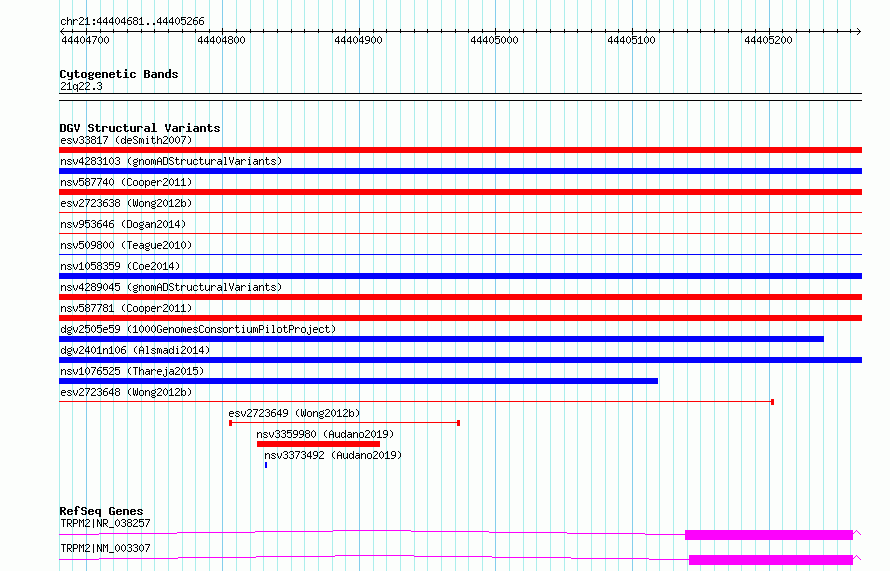Click the 44404800 ruler position
Viewport: 890px width, 571px height.
pos(221,40)
